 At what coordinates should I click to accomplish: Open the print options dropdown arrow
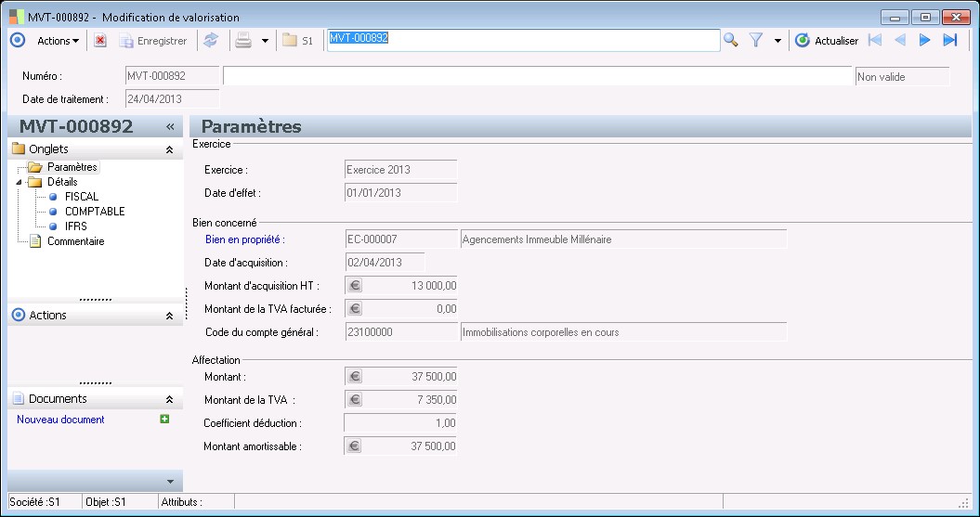coord(265,41)
